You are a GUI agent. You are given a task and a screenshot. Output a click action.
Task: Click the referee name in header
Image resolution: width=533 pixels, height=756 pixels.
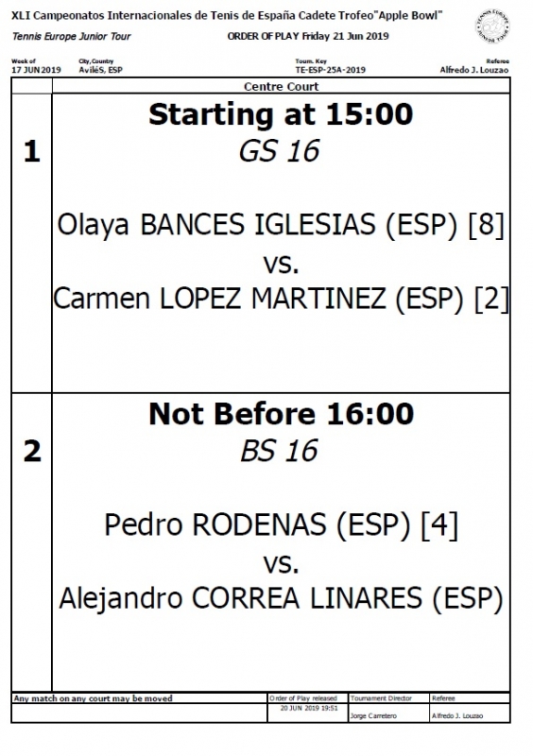click(x=474, y=70)
